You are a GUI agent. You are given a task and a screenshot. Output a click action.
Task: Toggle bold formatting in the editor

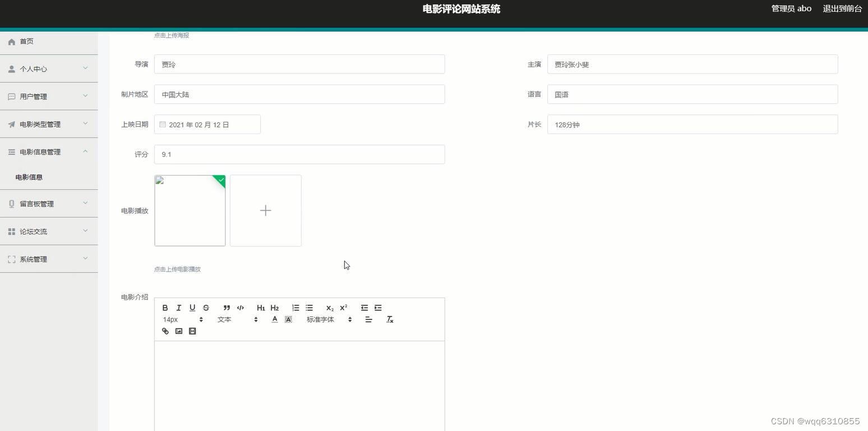pyautogui.click(x=165, y=308)
